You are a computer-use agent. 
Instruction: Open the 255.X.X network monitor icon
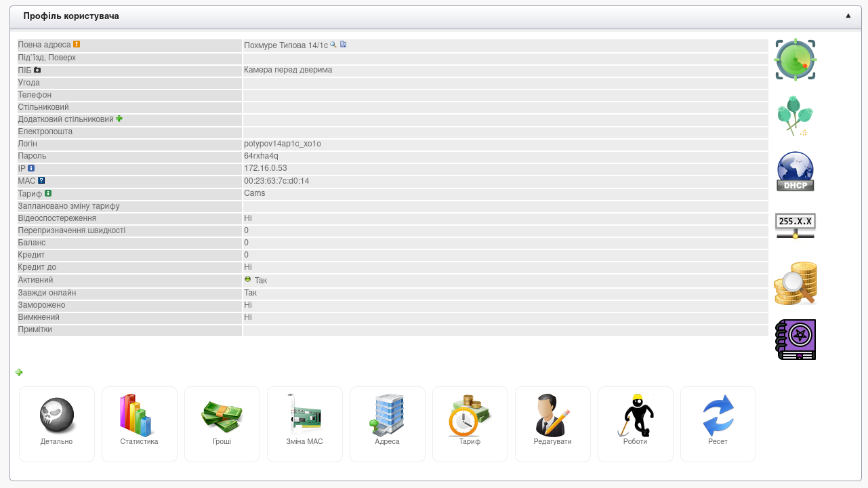tap(795, 225)
